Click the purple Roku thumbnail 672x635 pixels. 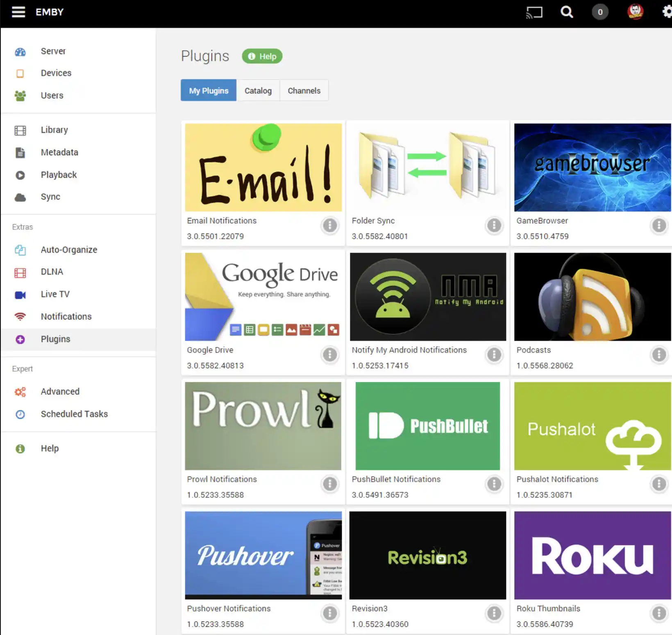(593, 556)
